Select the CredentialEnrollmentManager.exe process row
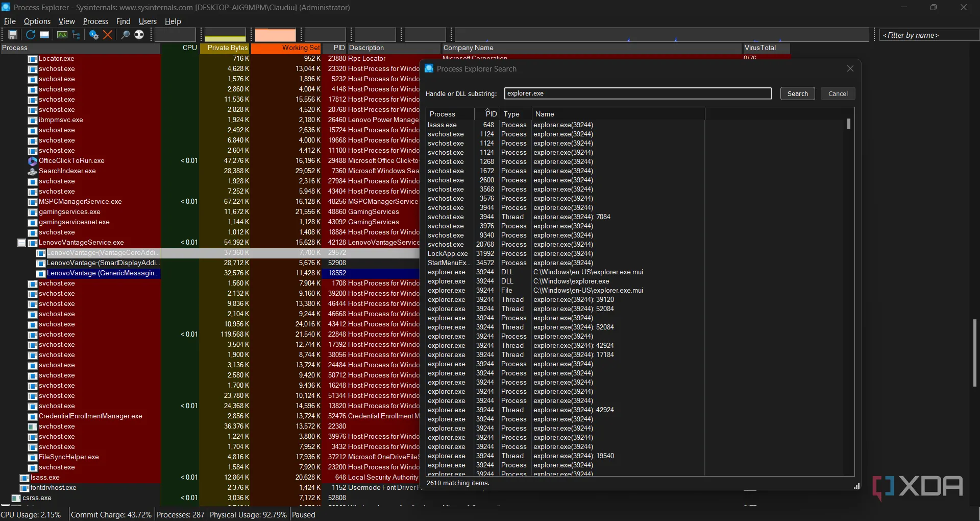 [224, 416]
